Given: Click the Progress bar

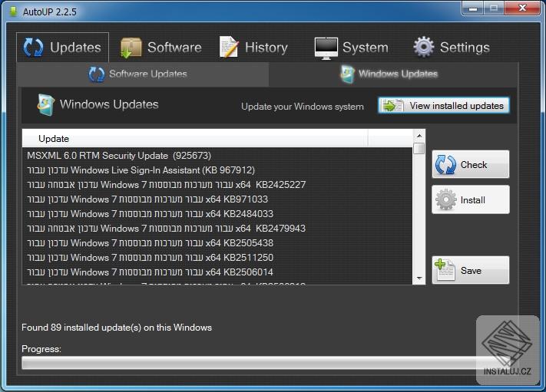Looking at the screenshot, I should (x=266, y=363).
